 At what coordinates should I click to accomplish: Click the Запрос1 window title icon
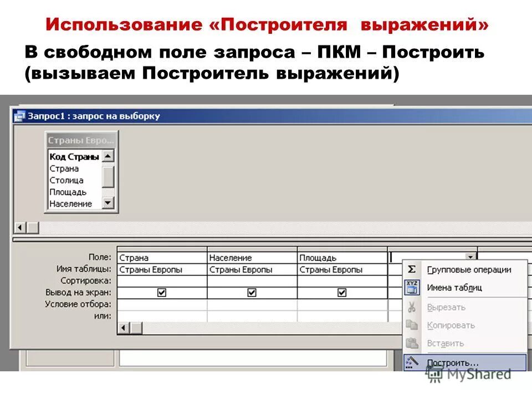pos(20,115)
